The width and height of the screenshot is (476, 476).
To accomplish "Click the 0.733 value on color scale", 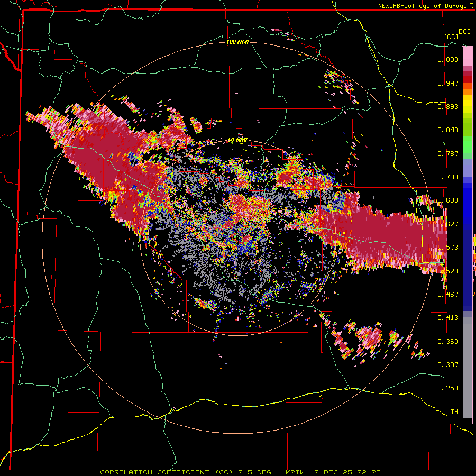I will point(448,177).
